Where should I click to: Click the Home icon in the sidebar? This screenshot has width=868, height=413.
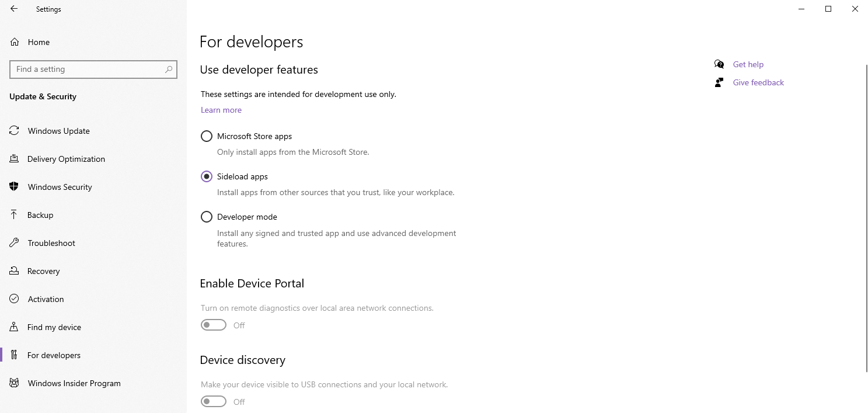[x=14, y=41]
